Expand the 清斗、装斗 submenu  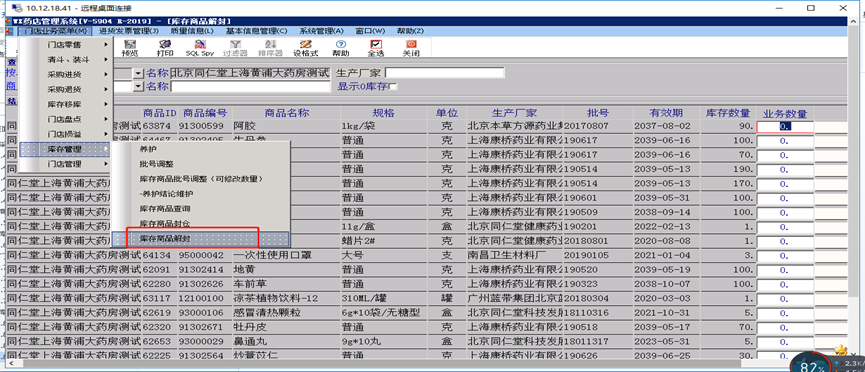tap(66, 60)
